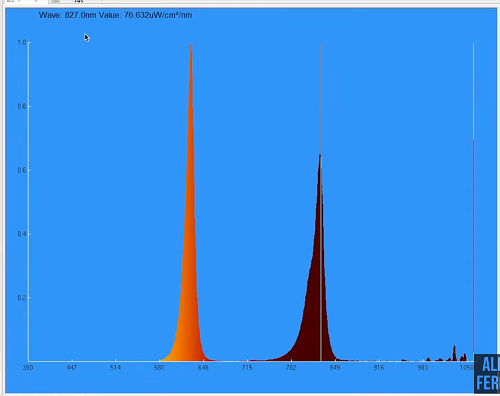Click the 380 wavelength label on the X axis
The height and width of the screenshot is (396, 500).
28,368
